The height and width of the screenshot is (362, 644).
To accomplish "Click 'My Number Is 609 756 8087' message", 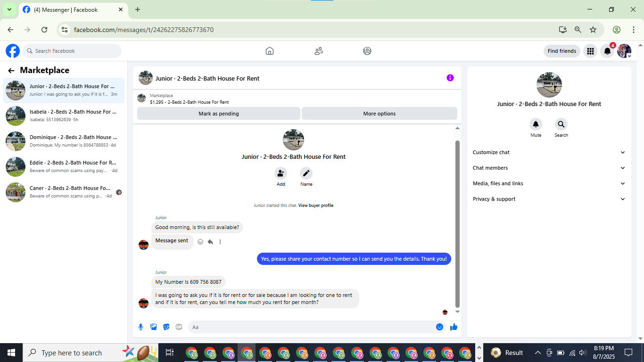I will click(x=189, y=282).
